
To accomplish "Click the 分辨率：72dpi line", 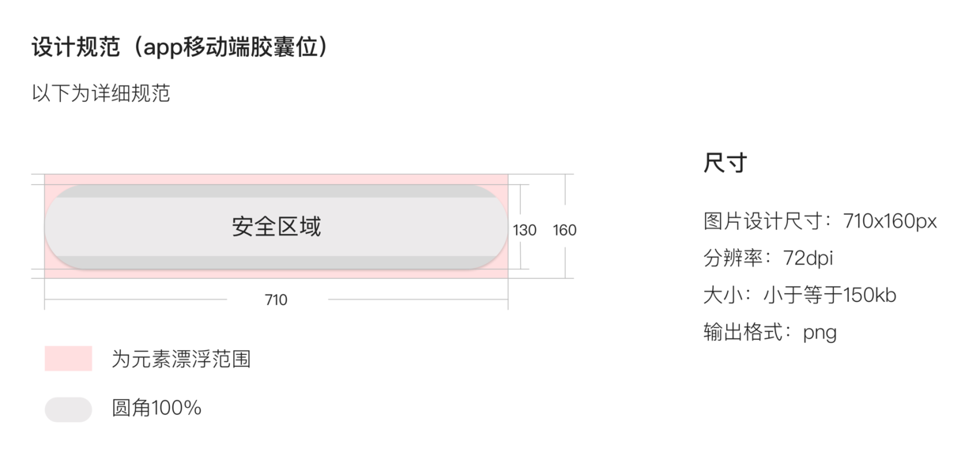I will click(768, 258).
